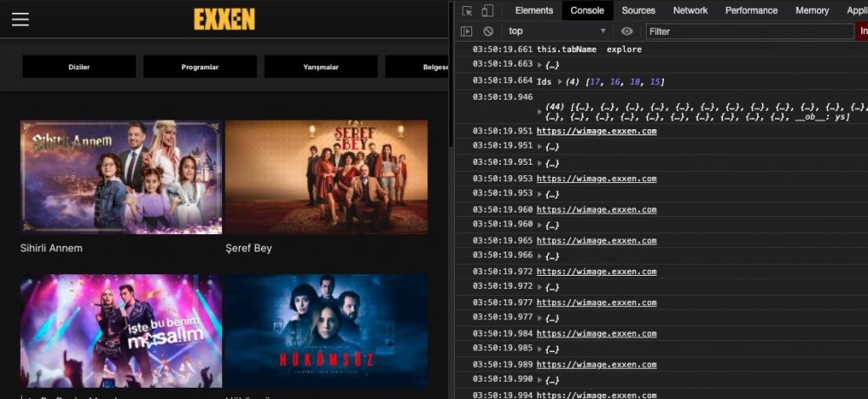Switch to the Elements tab
868x399 pixels.
point(534,10)
